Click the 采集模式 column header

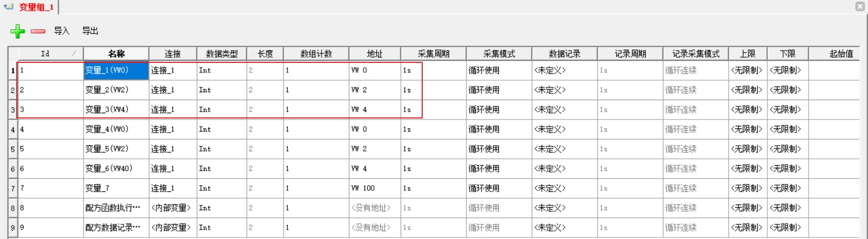coord(499,53)
